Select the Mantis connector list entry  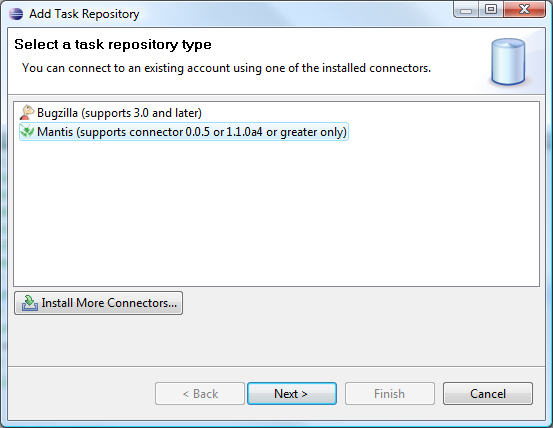coord(184,132)
